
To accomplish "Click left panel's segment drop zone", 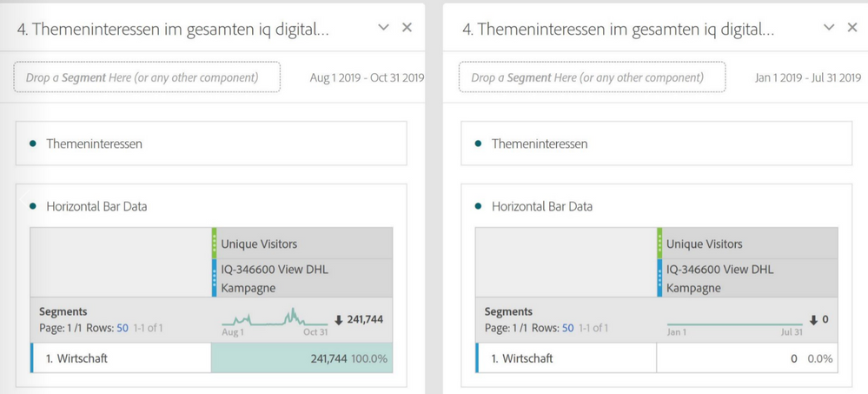I will 147,77.
